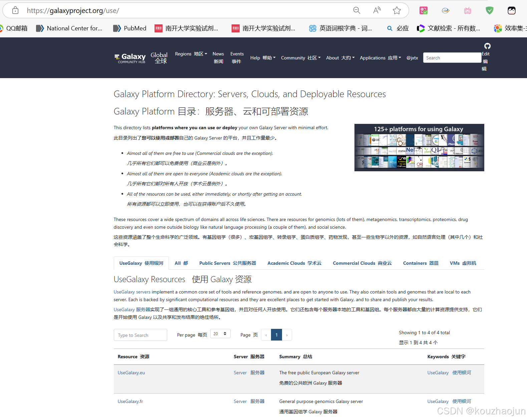
Task: Open the Events 事件 navbar link
Action: (x=237, y=57)
